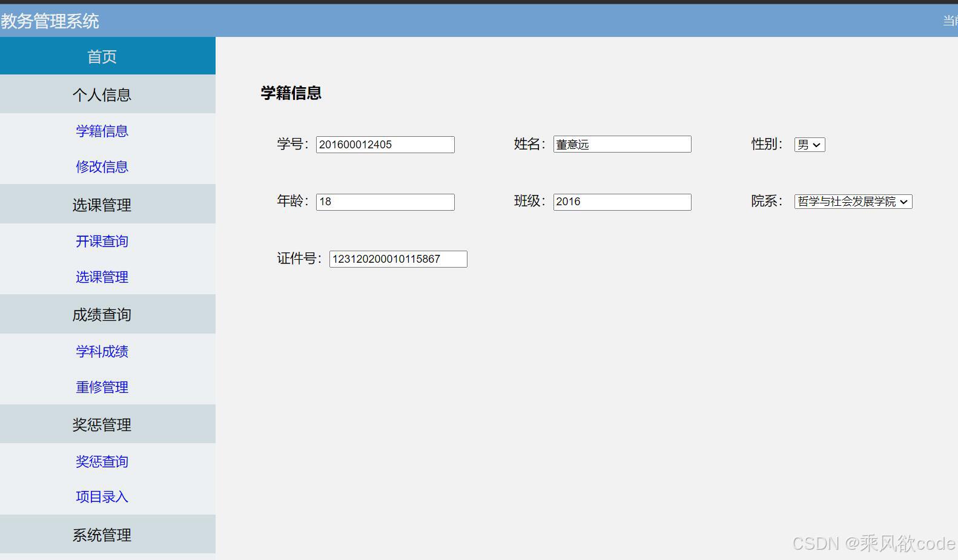The height and width of the screenshot is (560, 958).
Task: Click the 证件号 input field
Action: point(398,259)
